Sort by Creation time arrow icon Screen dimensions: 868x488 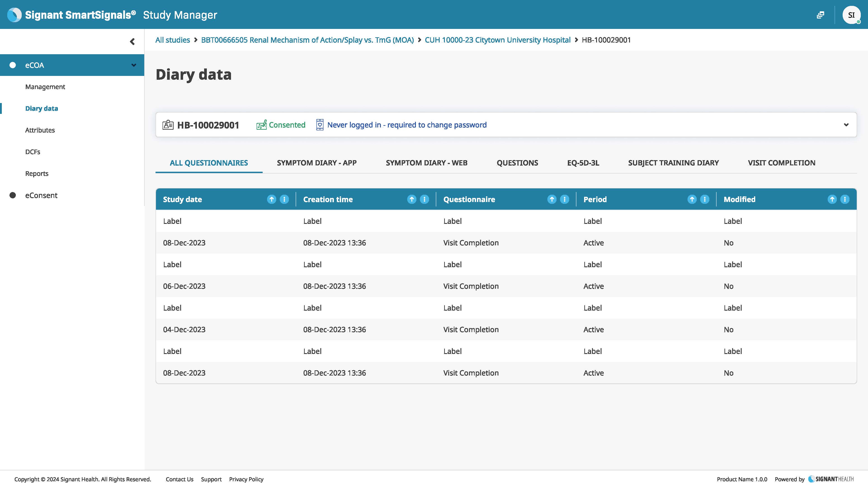coord(412,199)
